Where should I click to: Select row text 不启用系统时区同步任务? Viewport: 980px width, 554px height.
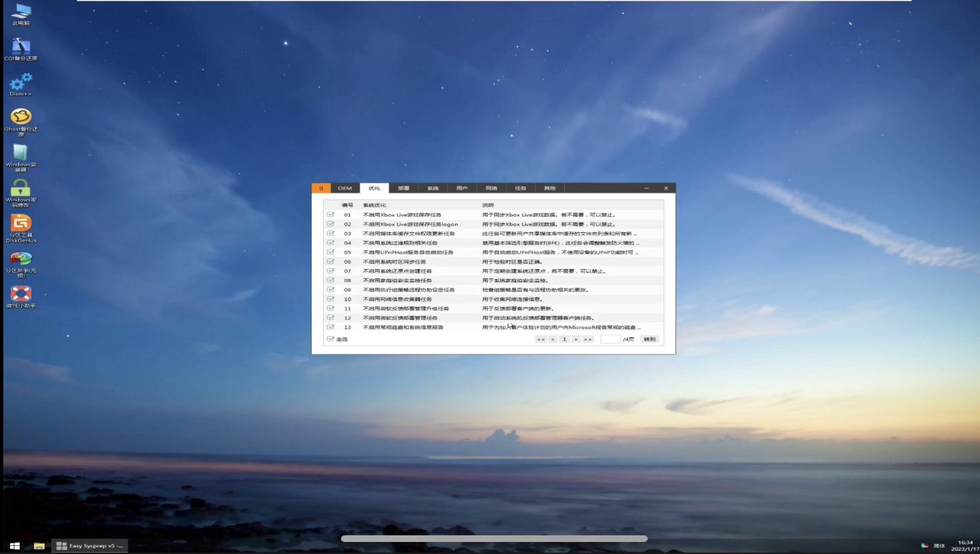click(x=394, y=262)
